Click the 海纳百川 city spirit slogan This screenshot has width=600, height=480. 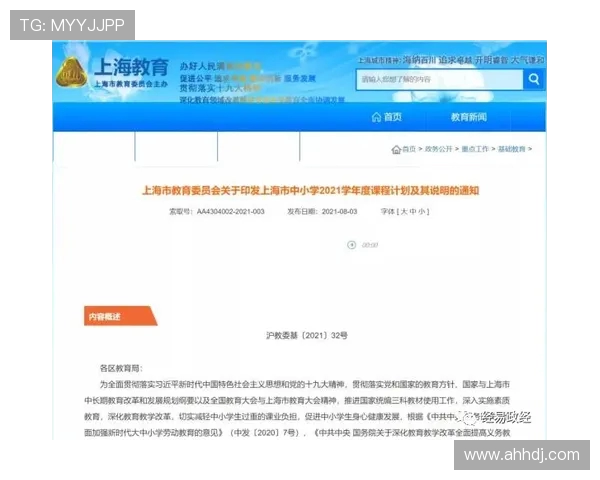419,60
